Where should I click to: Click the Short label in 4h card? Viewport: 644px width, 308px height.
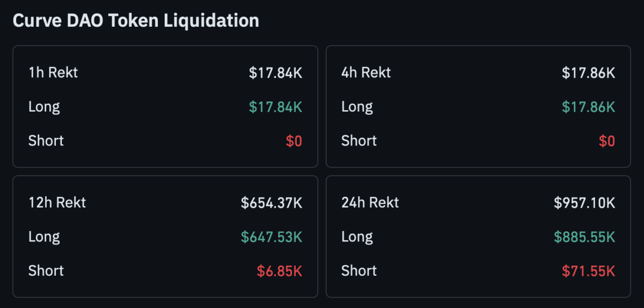(x=359, y=141)
